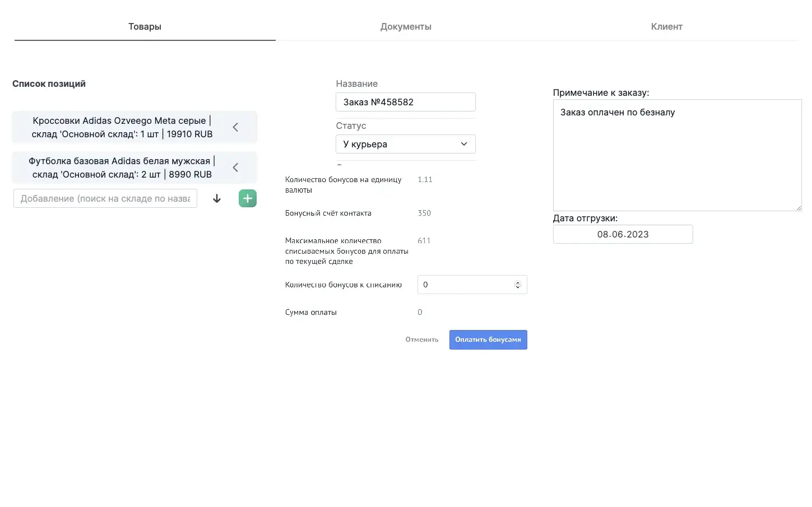Open the Дата отгрузки date field
This screenshot has height=507, width=812.
[623, 234]
